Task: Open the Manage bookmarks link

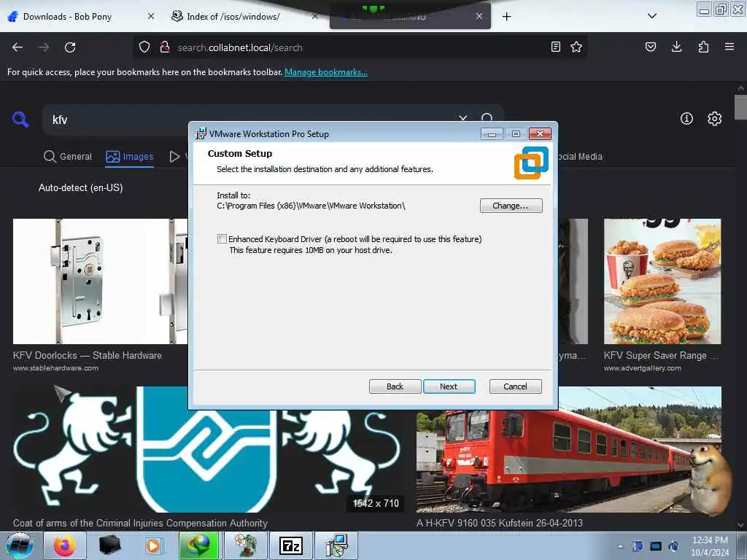Action: (326, 72)
